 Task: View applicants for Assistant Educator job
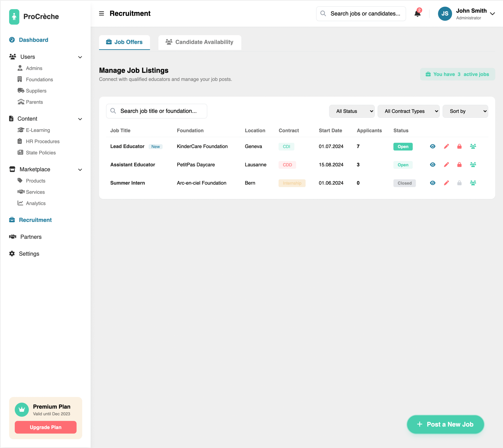pos(473,165)
